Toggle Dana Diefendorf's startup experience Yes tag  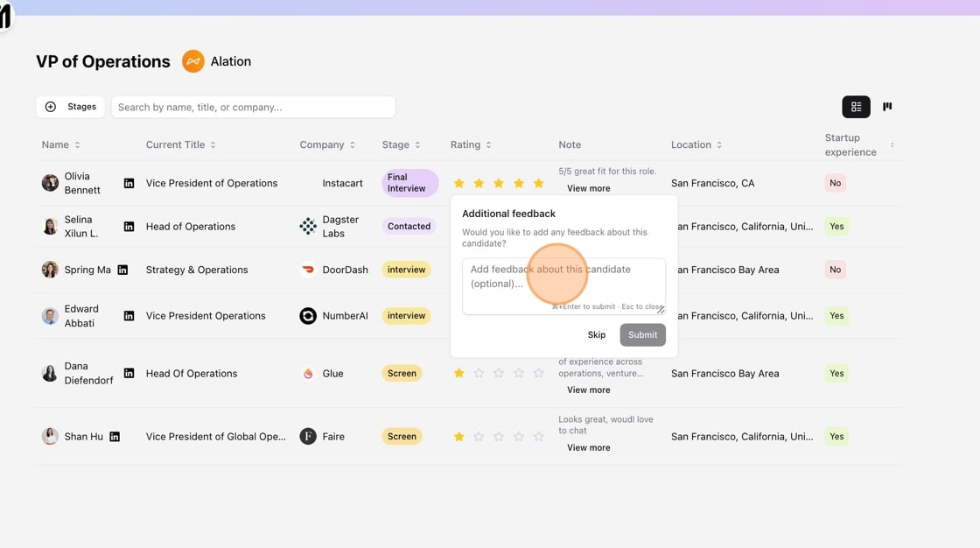pos(836,374)
